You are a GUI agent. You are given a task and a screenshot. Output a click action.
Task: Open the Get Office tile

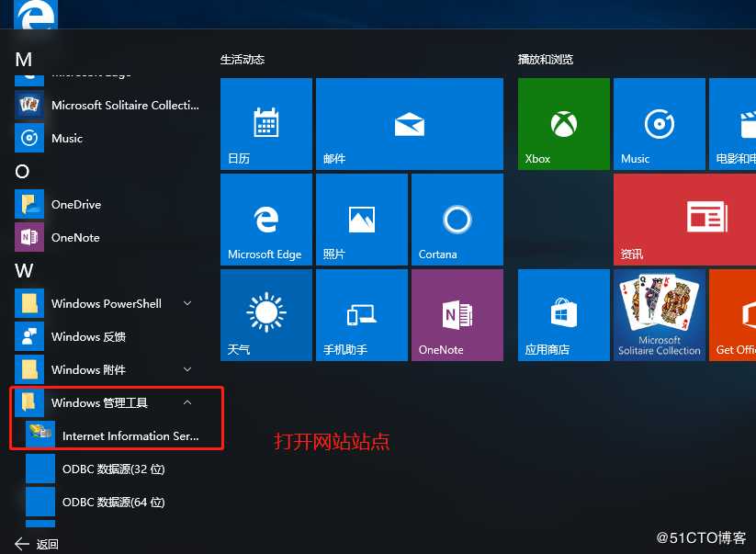click(732, 315)
